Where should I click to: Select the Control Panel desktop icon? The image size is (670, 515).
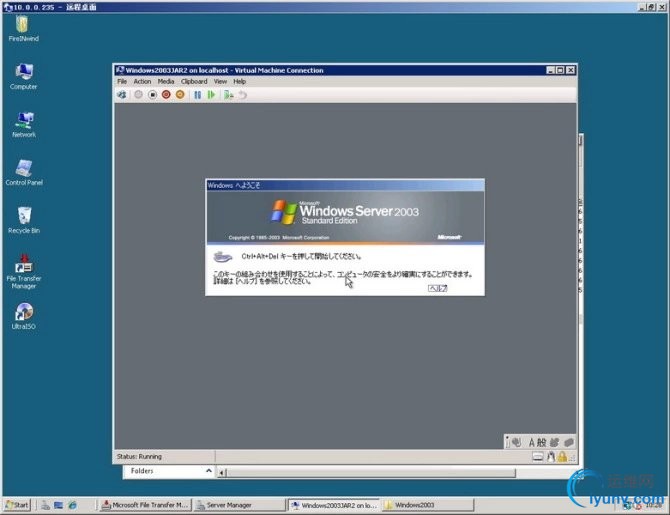coord(24,173)
